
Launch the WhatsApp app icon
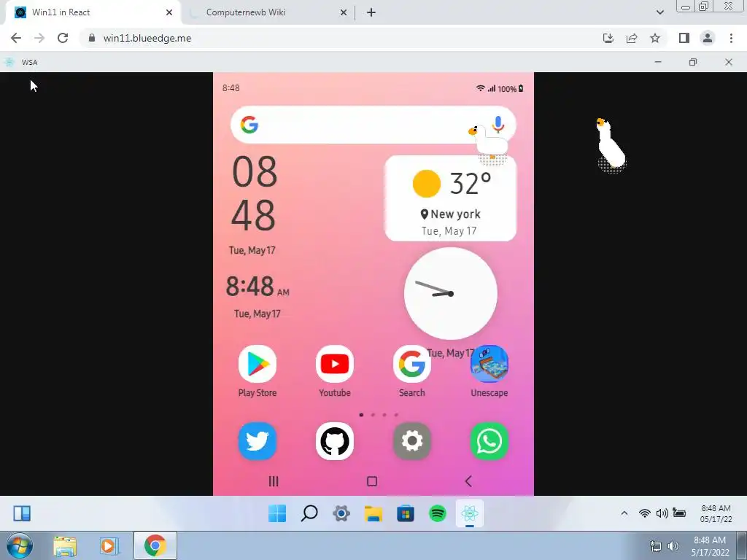point(489,441)
